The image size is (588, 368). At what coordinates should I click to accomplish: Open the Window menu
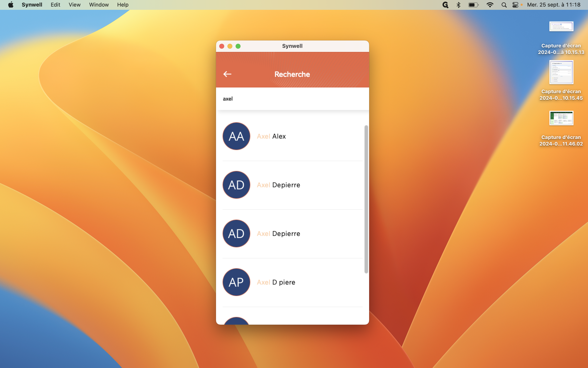(99, 5)
